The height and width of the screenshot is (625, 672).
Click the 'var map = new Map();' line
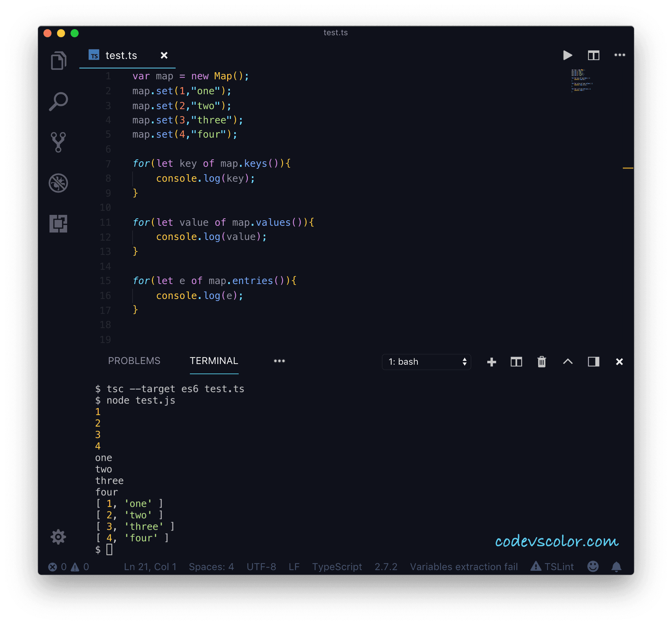tap(191, 76)
